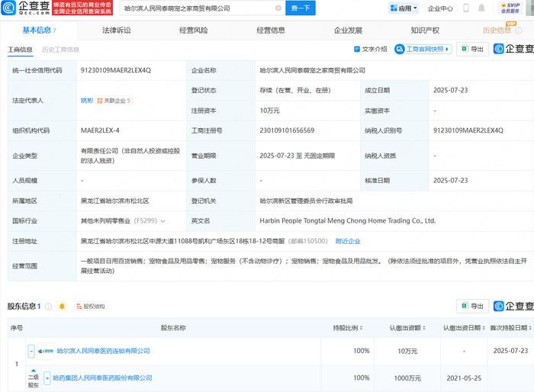Click the 10万元 registered capital value
The image size is (534, 392).
point(269,111)
